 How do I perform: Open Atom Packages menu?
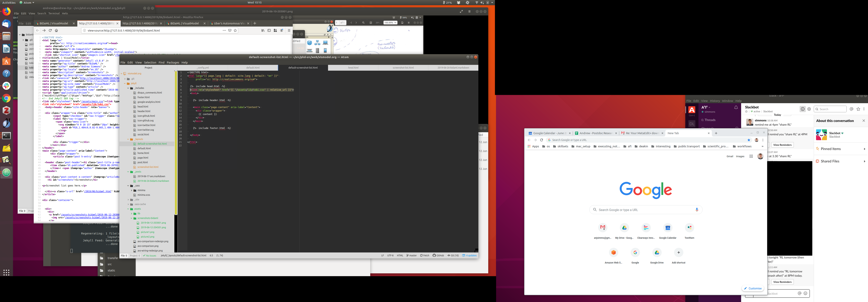(x=173, y=62)
